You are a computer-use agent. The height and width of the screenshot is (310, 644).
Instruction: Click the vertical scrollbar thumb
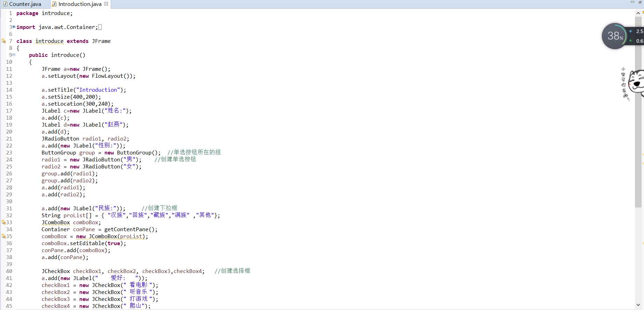638,112
